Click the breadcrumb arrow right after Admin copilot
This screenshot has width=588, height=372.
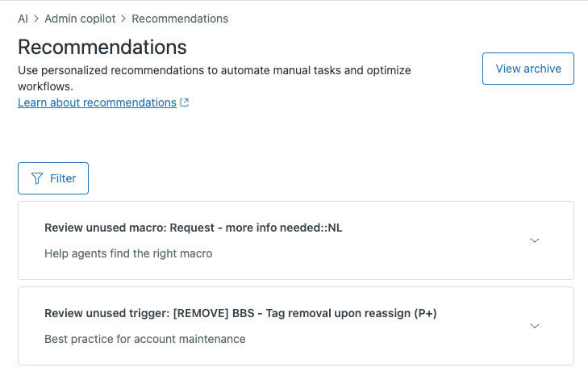coord(123,18)
